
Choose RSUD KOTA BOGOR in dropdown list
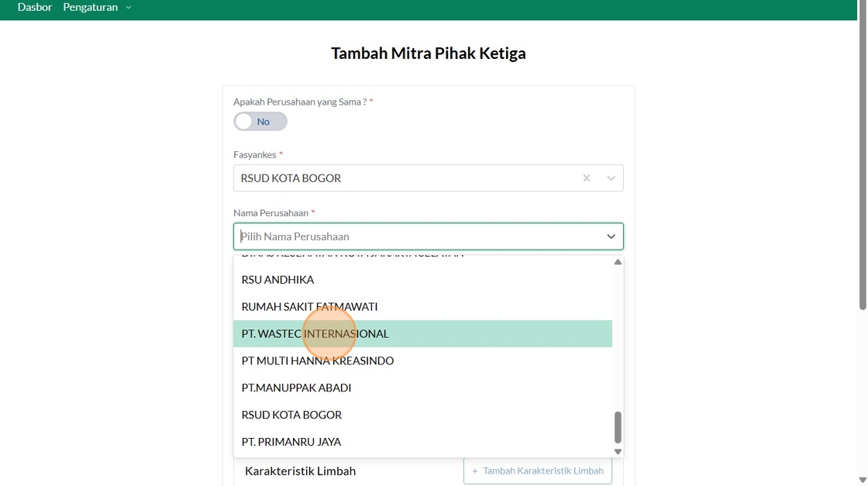pos(291,415)
